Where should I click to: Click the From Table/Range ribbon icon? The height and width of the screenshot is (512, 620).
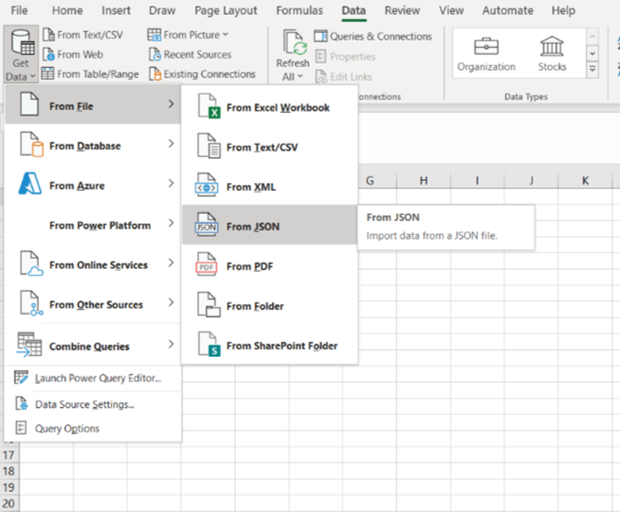(48, 74)
